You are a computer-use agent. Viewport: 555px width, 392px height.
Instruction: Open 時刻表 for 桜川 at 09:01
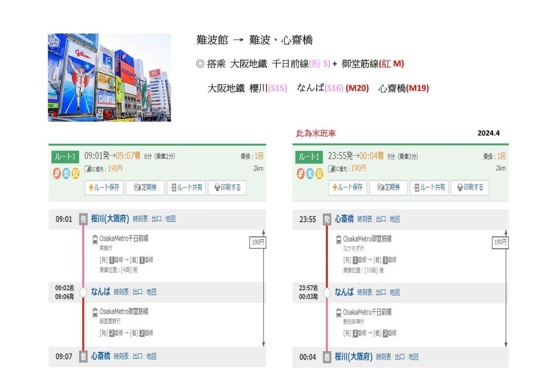[140, 219]
